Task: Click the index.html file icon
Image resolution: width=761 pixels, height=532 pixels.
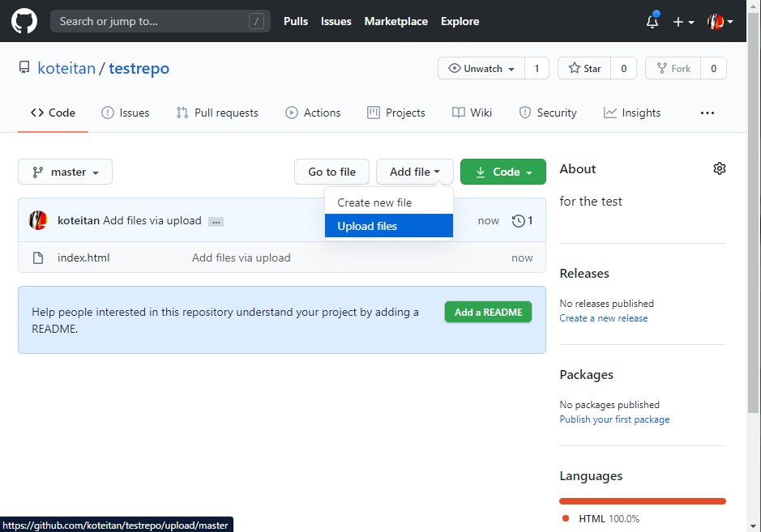Action: click(x=37, y=258)
